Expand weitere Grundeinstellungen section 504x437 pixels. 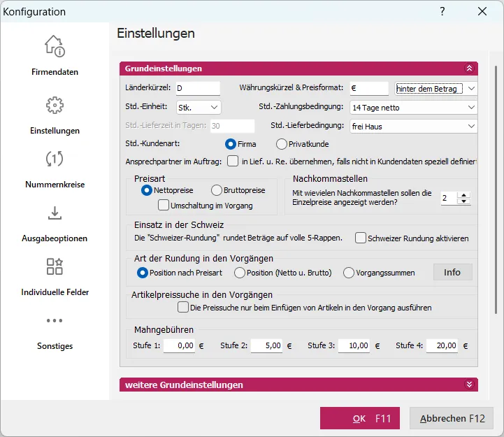[x=469, y=385]
